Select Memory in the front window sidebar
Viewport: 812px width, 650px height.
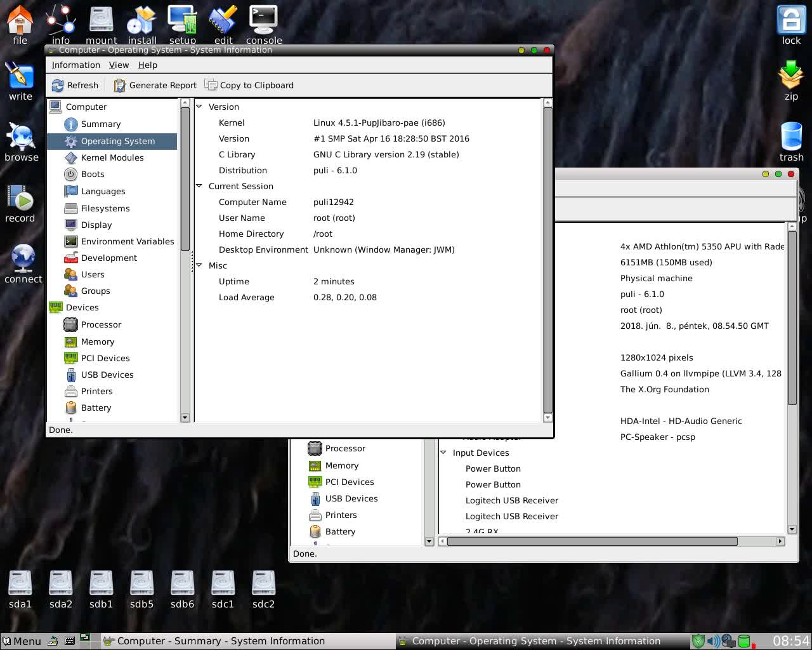[x=98, y=342]
